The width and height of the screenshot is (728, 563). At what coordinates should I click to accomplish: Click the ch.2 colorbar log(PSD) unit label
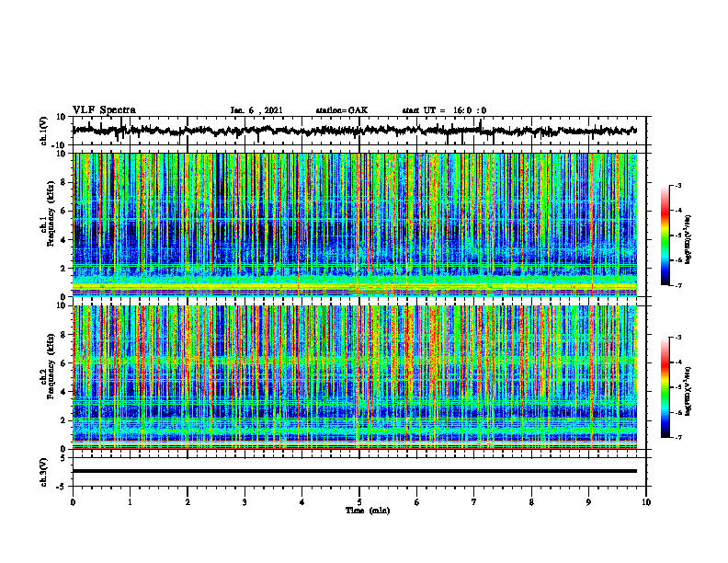coord(688,391)
